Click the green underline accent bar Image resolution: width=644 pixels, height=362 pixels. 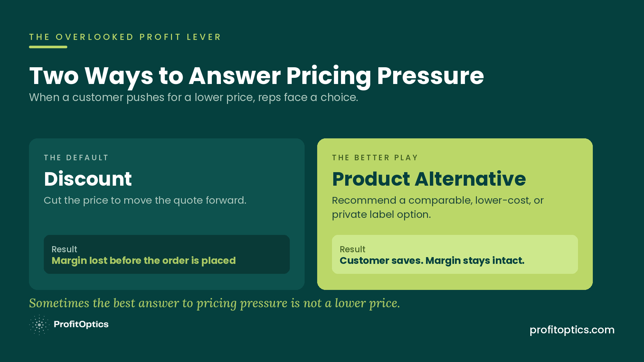pyautogui.click(x=48, y=47)
